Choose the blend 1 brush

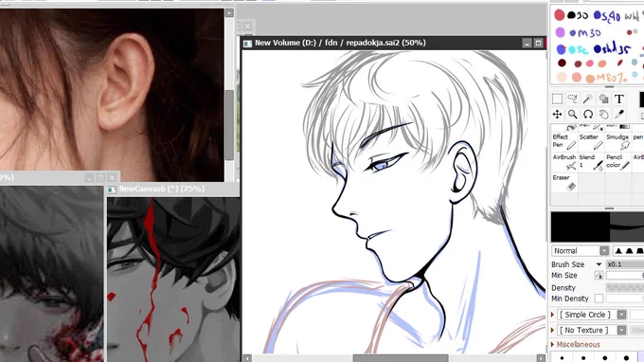591,162
